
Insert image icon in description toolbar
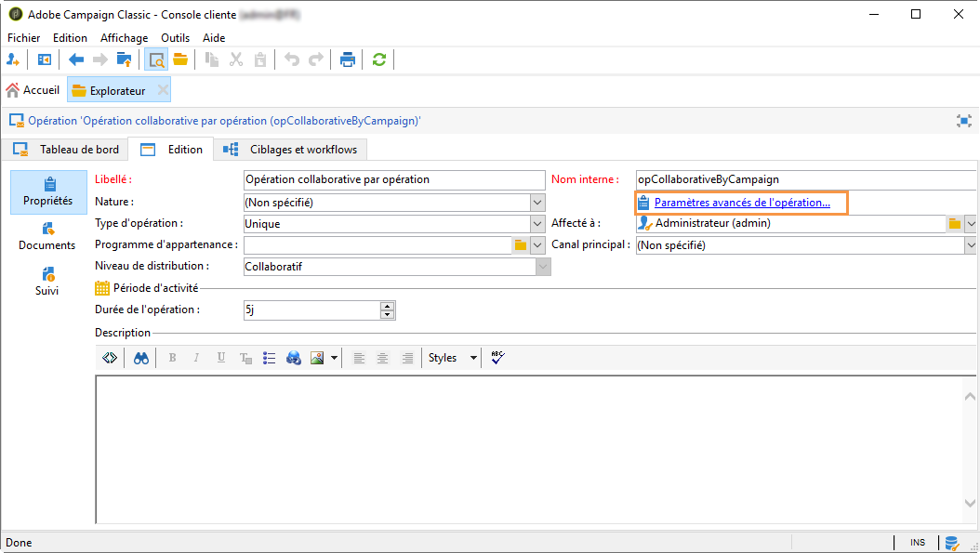pos(317,358)
